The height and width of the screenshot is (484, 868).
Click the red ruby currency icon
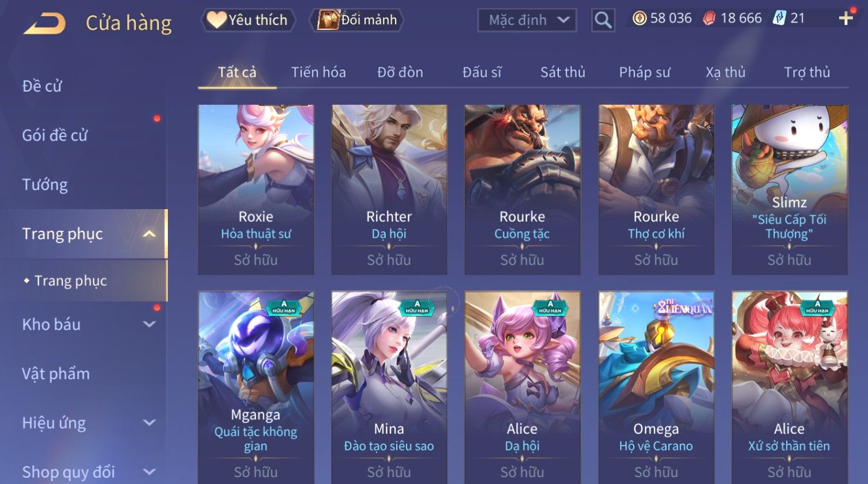709,18
